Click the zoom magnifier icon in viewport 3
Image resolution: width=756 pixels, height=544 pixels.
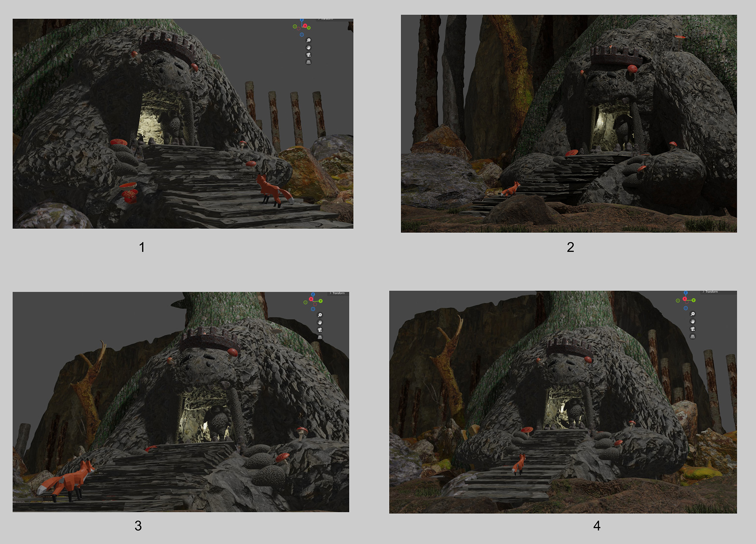point(320,315)
